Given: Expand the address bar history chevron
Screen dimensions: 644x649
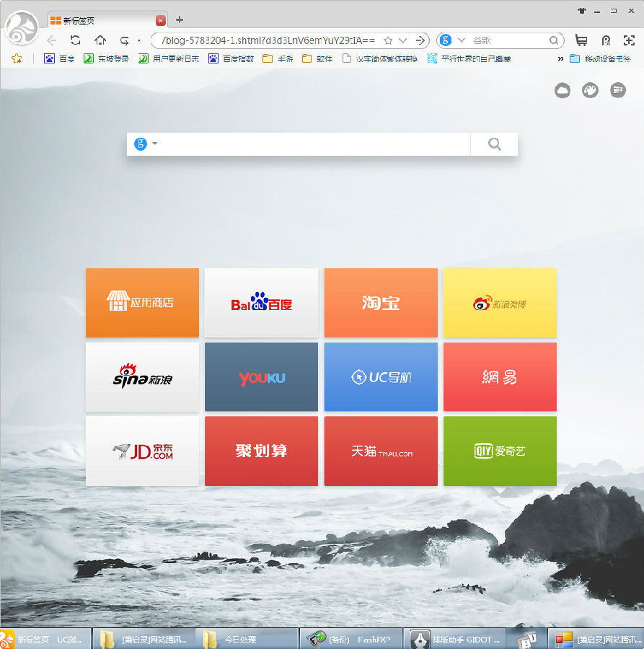Looking at the screenshot, I should tap(402, 40).
